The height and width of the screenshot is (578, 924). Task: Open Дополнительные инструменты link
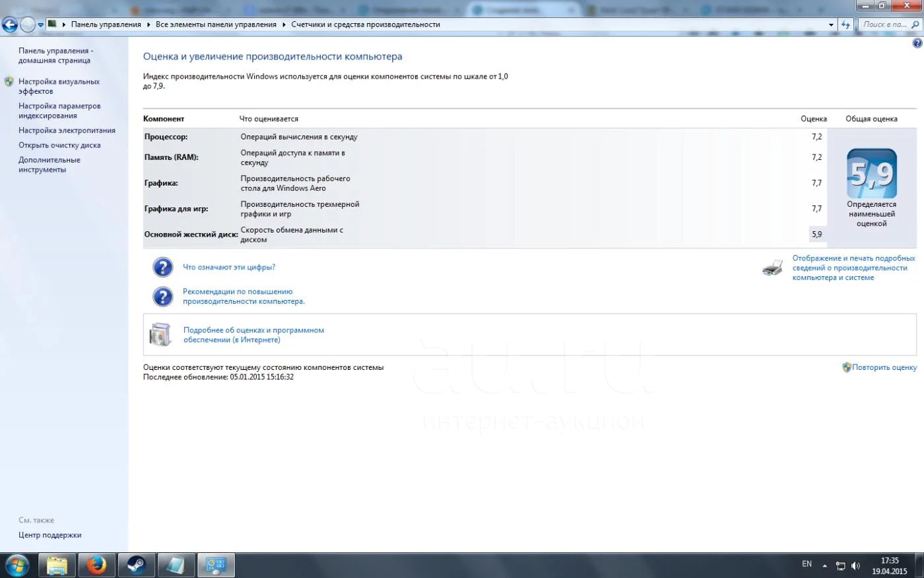click(49, 165)
